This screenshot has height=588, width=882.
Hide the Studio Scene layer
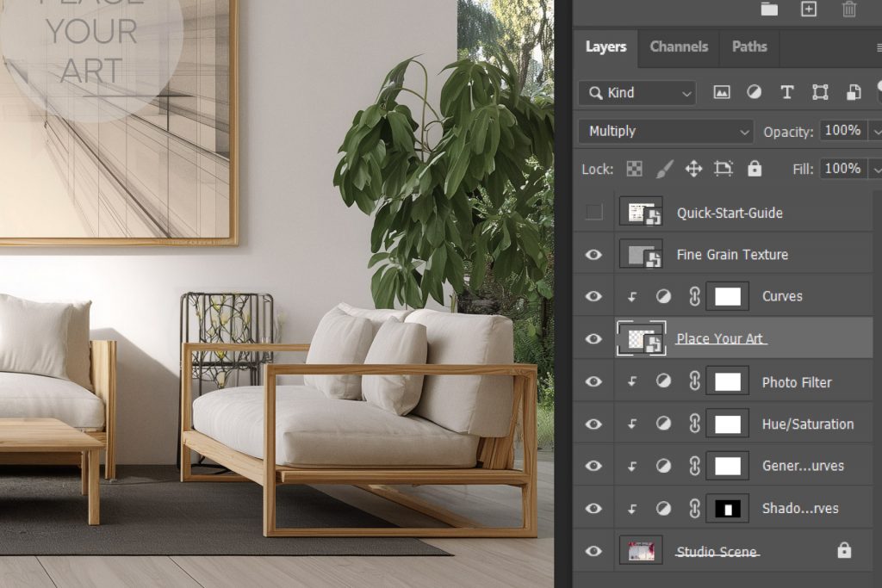(x=593, y=551)
